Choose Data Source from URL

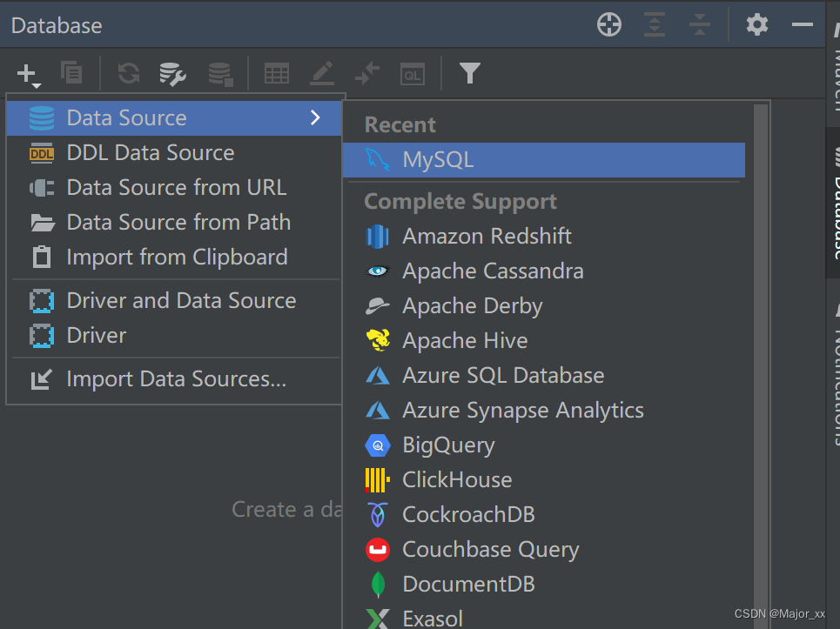(x=174, y=187)
